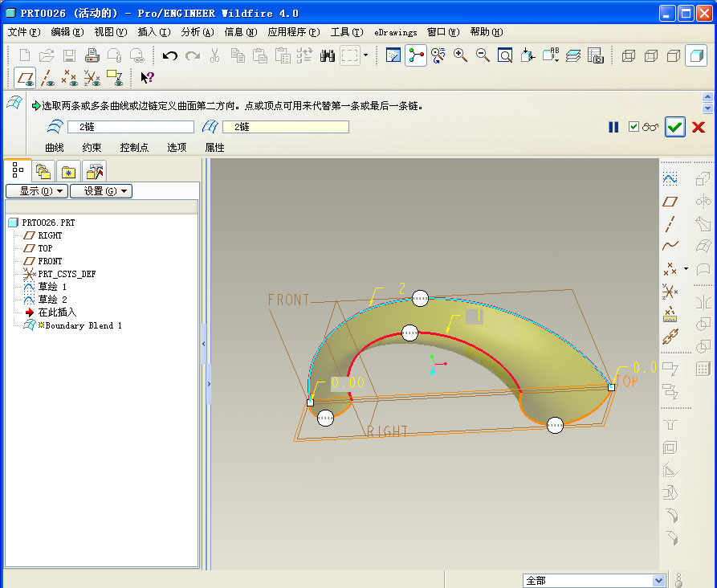The height and width of the screenshot is (588, 717).
Task: Toggle coordinate systems display
Action: (92, 78)
